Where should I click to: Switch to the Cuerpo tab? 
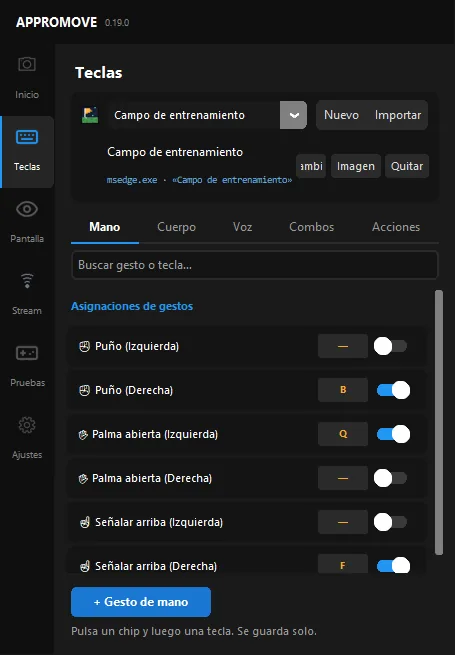tap(176, 227)
